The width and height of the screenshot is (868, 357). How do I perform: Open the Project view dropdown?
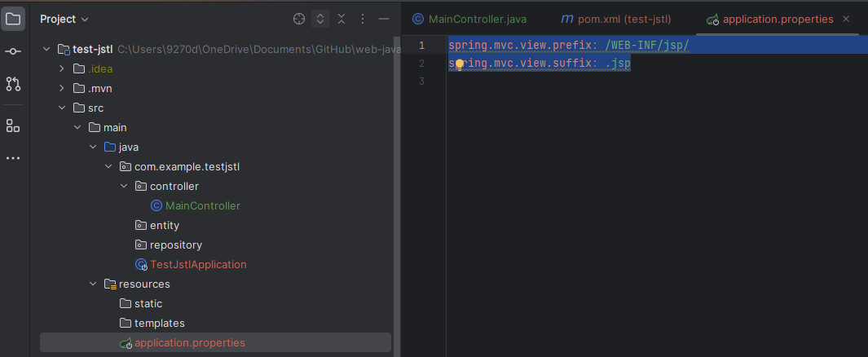pyautogui.click(x=64, y=19)
